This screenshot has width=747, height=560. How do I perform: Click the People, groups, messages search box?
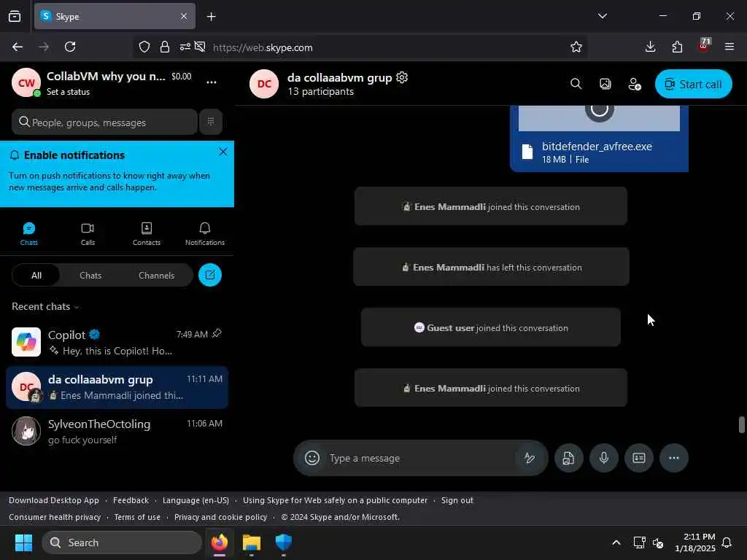[104, 122]
